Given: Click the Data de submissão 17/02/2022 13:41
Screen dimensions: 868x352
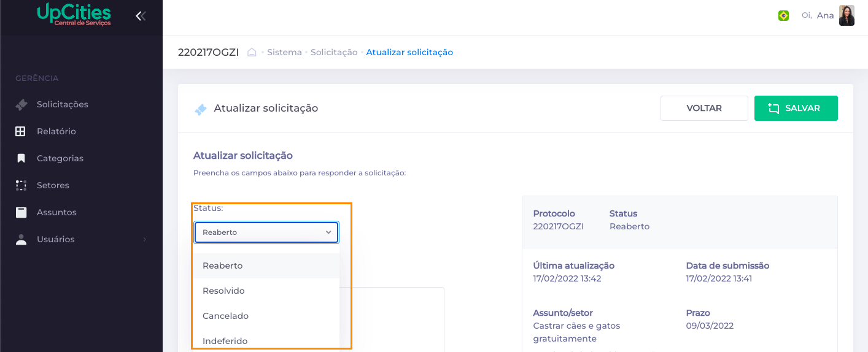Looking at the screenshot, I should 719,278.
